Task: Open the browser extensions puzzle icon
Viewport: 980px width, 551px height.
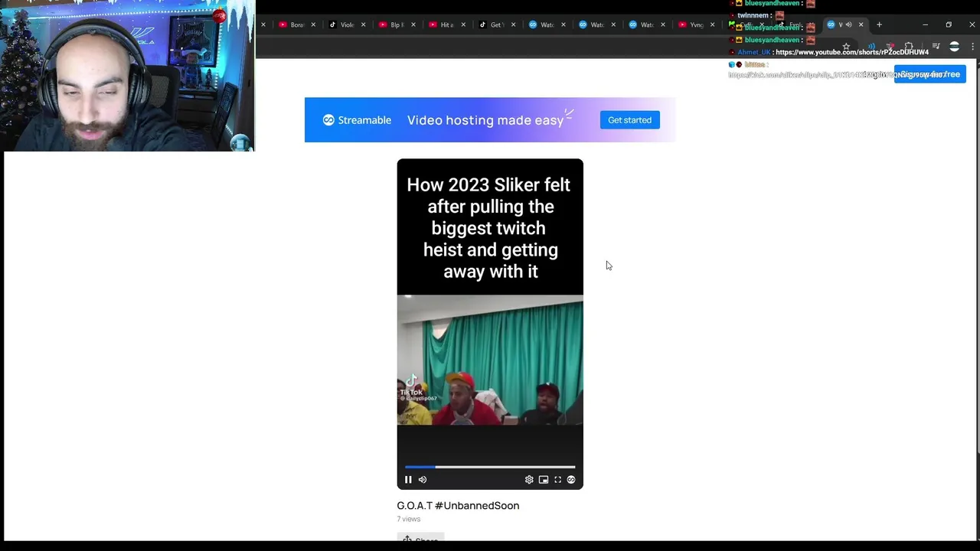Action: (909, 47)
